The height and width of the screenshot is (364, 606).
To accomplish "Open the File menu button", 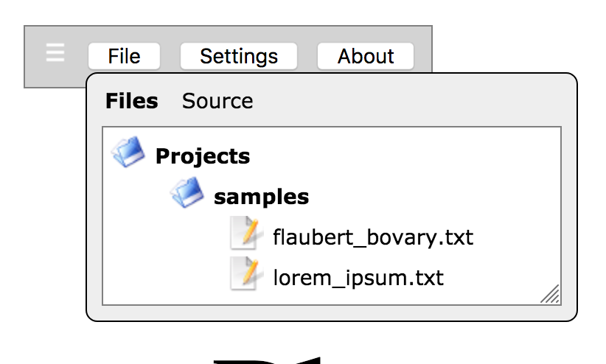I will (x=124, y=56).
